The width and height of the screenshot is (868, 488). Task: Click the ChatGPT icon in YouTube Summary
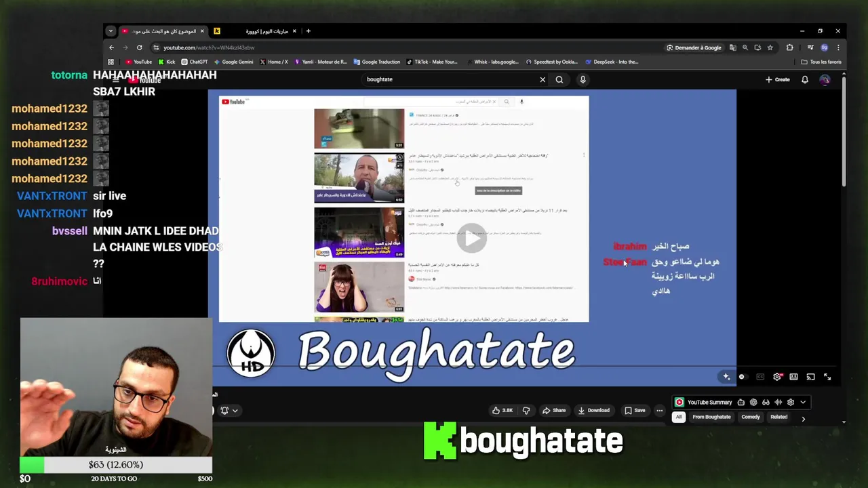pyautogui.click(x=753, y=402)
